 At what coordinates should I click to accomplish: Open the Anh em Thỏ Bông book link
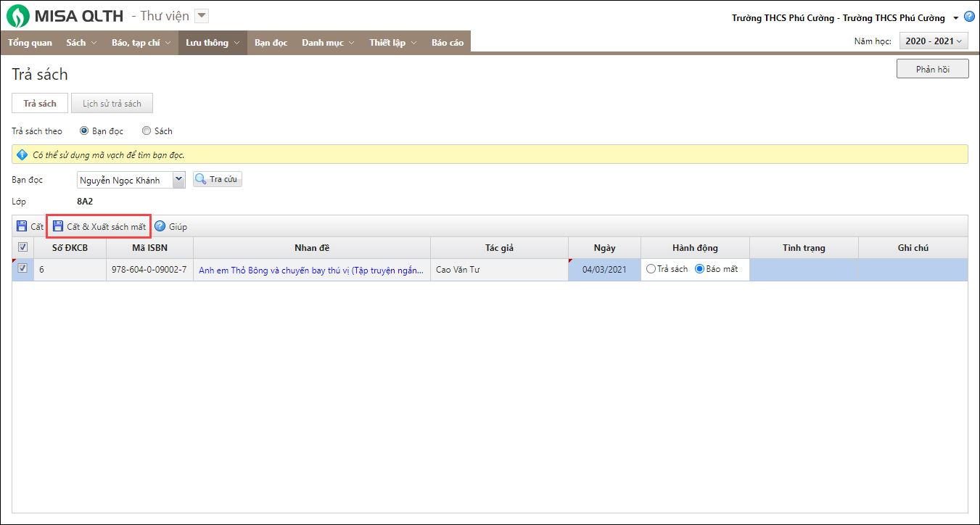click(x=310, y=270)
